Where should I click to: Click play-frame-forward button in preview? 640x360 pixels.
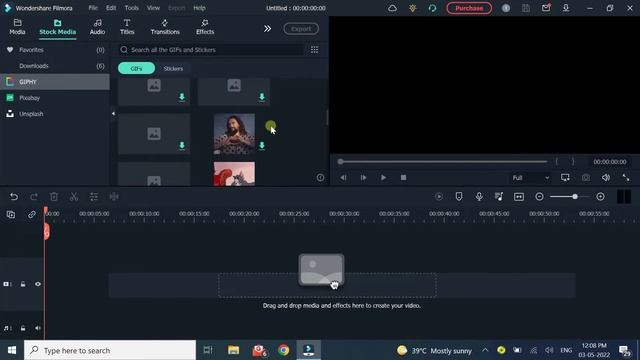363,178
